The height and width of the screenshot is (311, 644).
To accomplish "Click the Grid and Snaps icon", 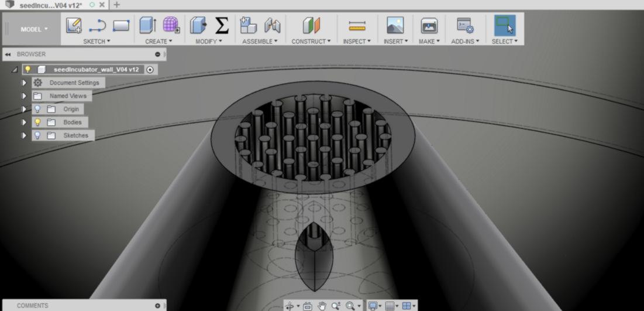I will tap(390, 306).
